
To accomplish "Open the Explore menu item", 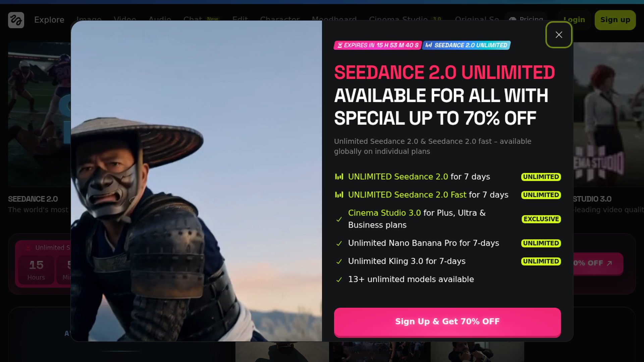I will (x=49, y=20).
